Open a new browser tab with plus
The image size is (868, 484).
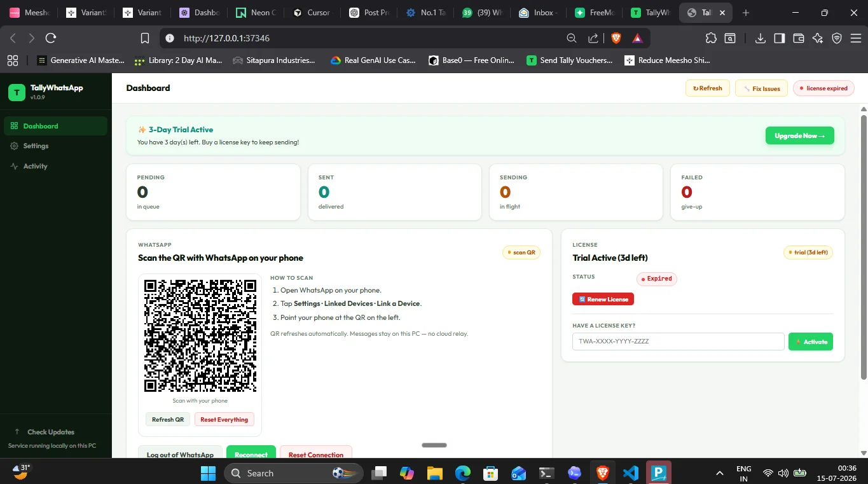(746, 13)
